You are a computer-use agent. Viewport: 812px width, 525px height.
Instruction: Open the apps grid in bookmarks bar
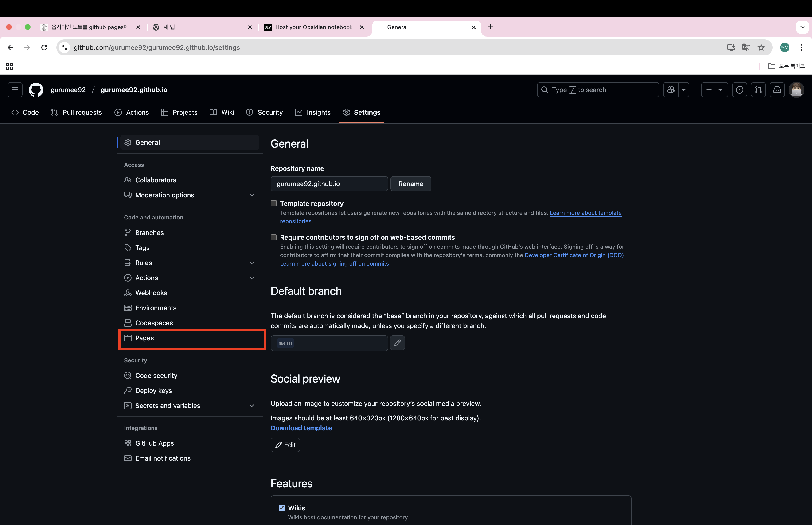click(x=10, y=66)
